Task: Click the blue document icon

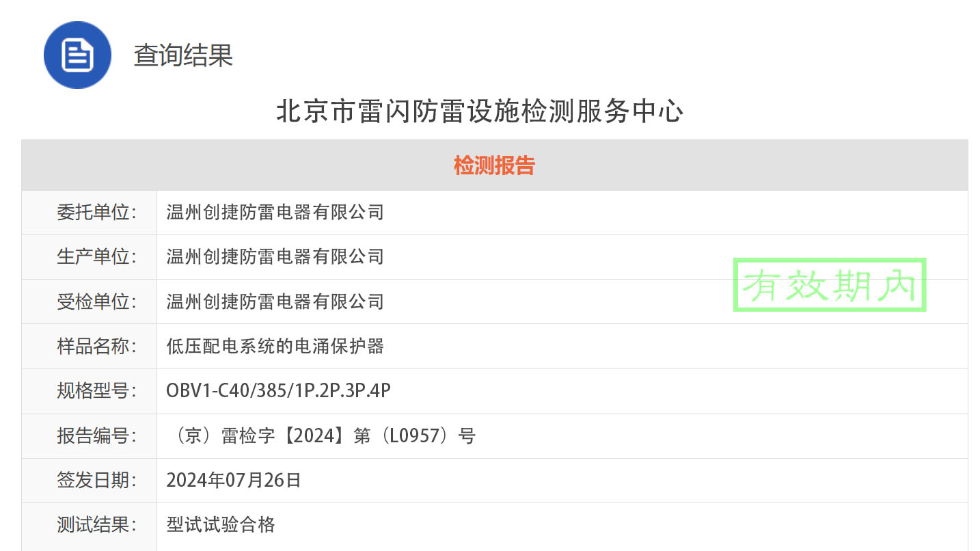Action: (x=77, y=55)
